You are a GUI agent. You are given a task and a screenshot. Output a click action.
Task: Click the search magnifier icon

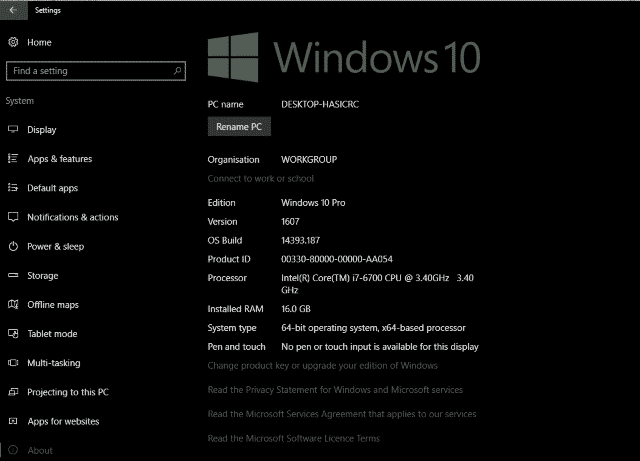(177, 71)
